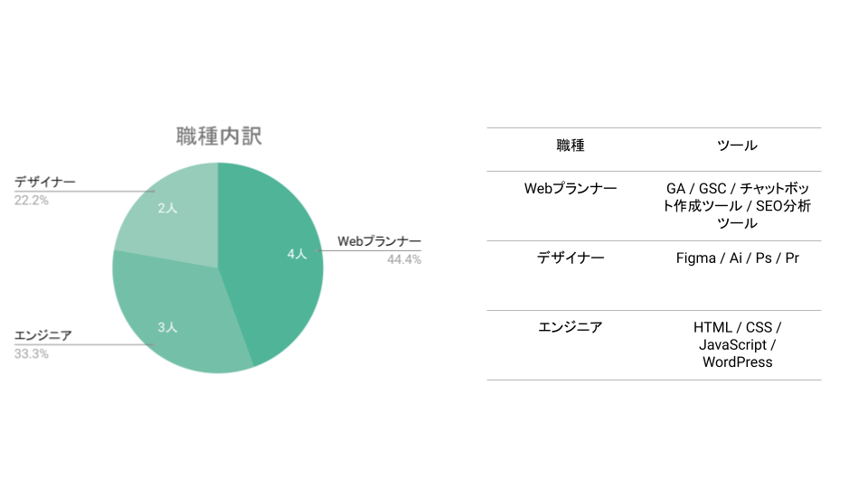
Task: Select the GA / GSC tools table cell
Action: point(737,206)
